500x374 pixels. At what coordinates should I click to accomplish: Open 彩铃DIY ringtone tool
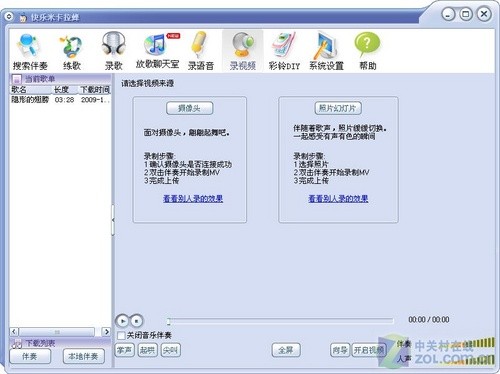click(x=284, y=51)
